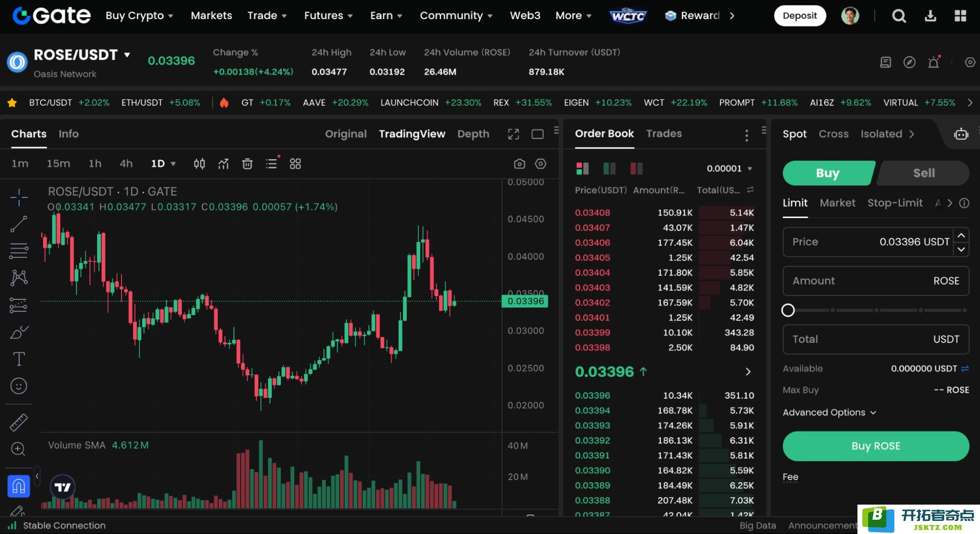The image size is (980, 534).
Task: Expand Advanced Options
Action: pos(829,413)
